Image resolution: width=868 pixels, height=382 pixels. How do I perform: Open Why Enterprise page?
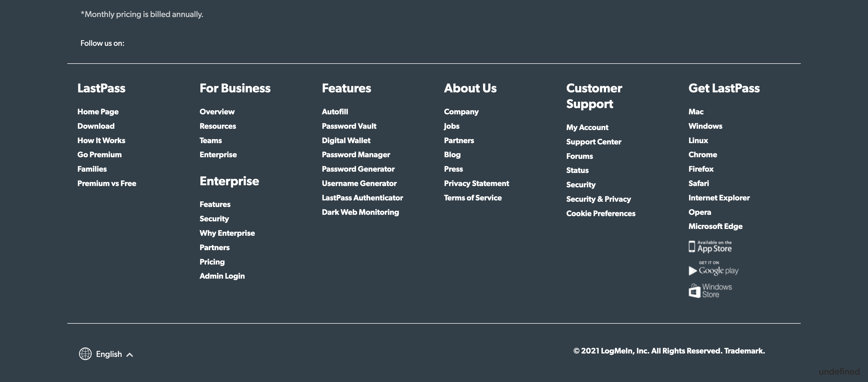coord(227,233)
